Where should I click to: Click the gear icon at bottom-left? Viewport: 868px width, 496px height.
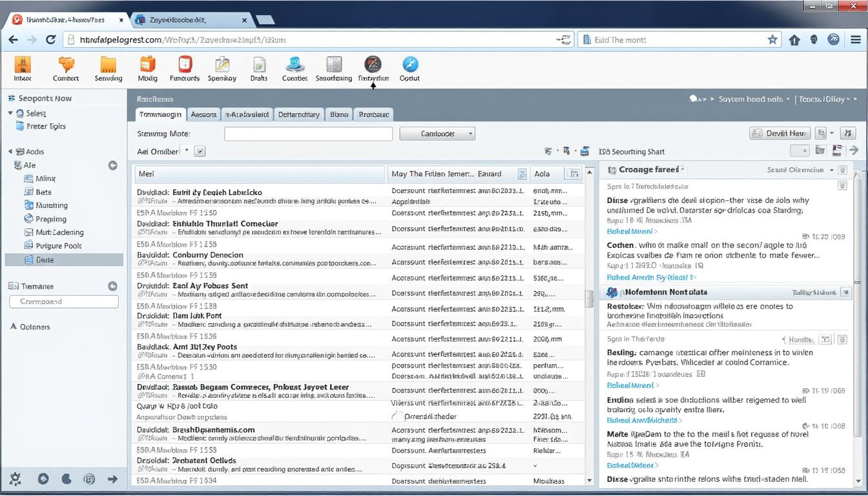coord(15,479)
